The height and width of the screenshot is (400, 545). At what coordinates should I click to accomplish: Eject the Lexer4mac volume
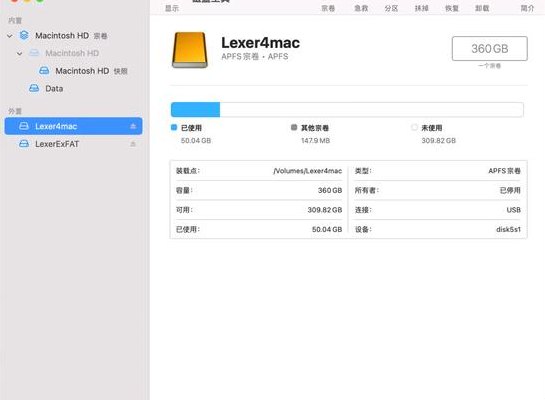click(133, 126)
